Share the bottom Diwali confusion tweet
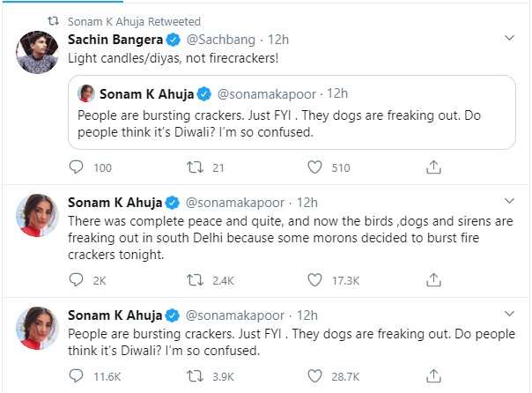Viewport: 532px width, 393px height. point(432,375)
